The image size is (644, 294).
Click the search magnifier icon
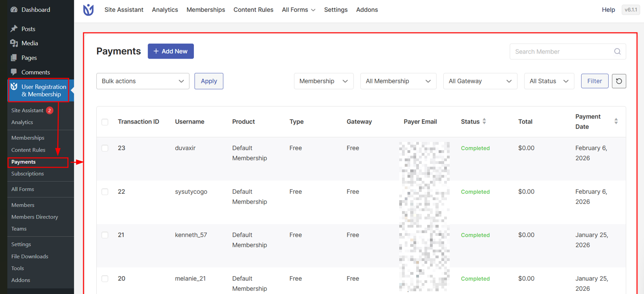617,51
